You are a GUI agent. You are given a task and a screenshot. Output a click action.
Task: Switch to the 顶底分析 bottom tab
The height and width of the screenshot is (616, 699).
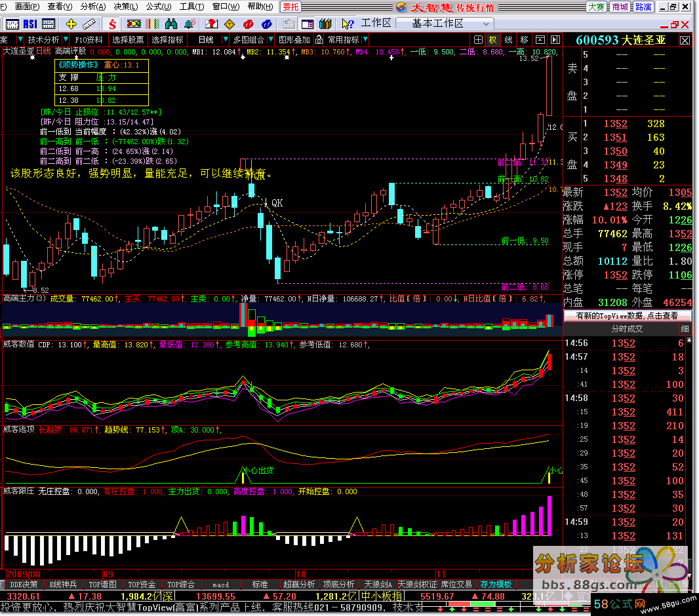tap(338, 585)
